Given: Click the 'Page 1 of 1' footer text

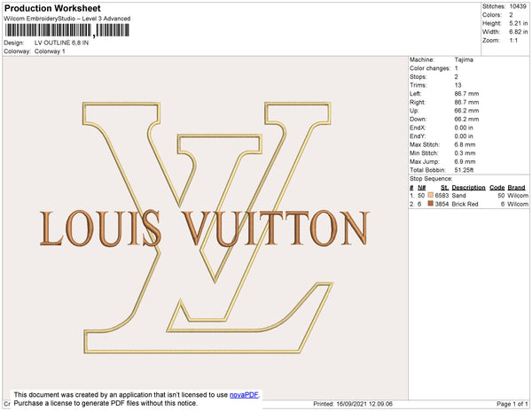Looking at the screenshot, I should [512, 404].
